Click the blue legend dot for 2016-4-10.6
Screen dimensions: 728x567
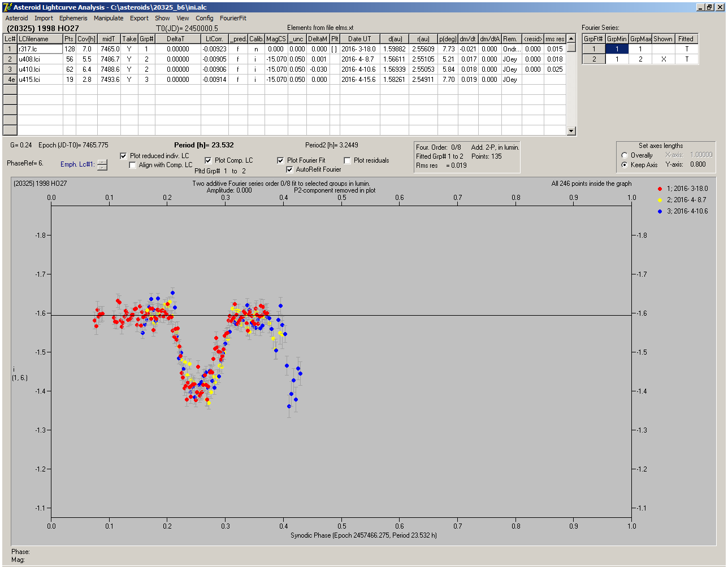pos(660,211)
